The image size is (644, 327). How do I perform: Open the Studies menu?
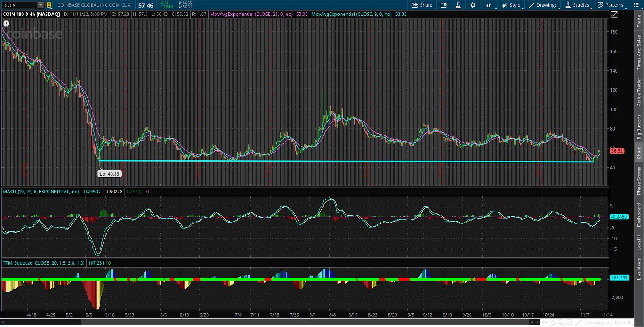[577, 5]
